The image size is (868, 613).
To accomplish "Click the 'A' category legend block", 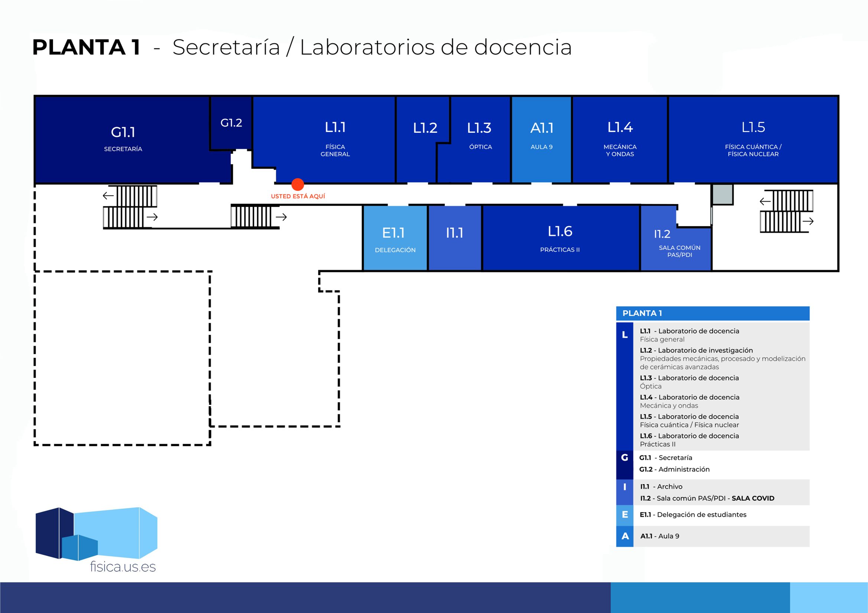I will [624, 536].
